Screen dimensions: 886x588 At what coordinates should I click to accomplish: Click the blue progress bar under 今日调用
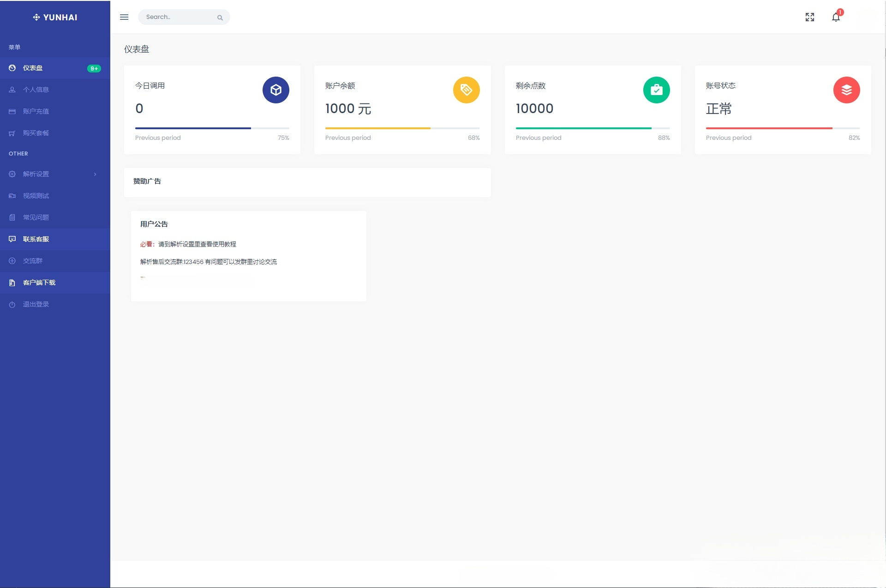[192, 128]
